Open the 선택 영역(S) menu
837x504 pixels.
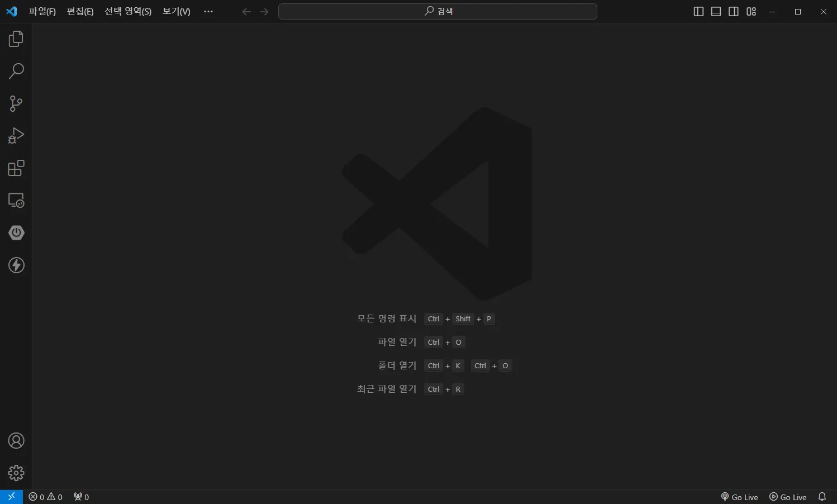pos(128,12)
